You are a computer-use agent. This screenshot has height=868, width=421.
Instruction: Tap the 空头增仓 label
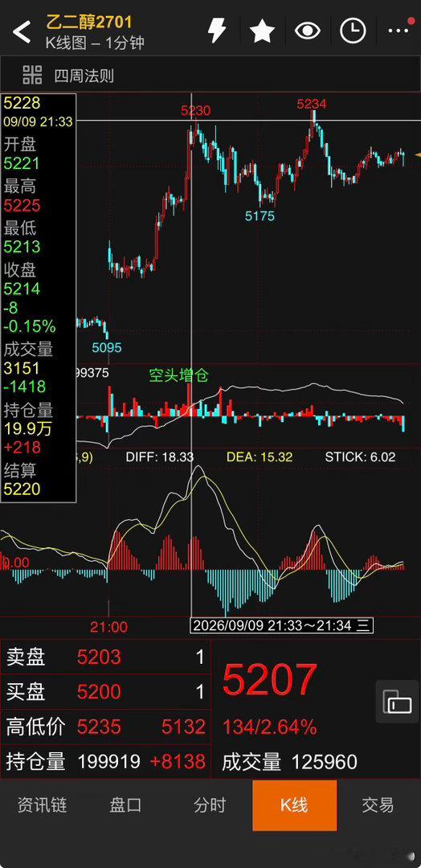pos(178,375)
